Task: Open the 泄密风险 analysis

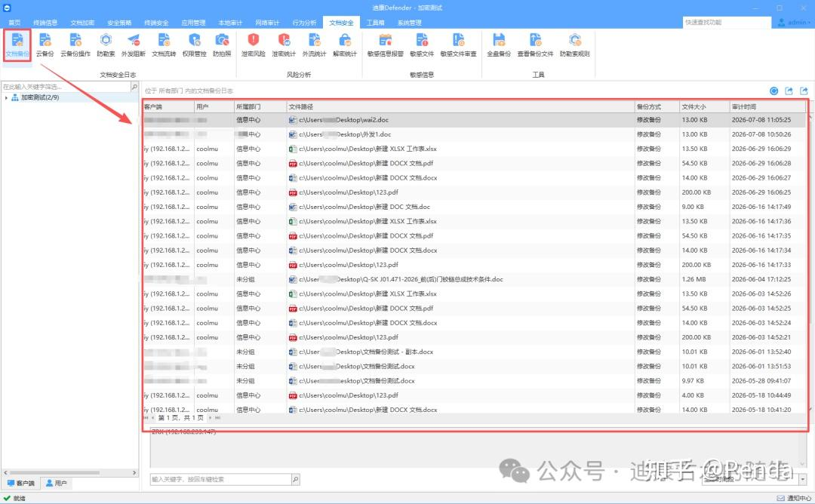Action: 253,45
